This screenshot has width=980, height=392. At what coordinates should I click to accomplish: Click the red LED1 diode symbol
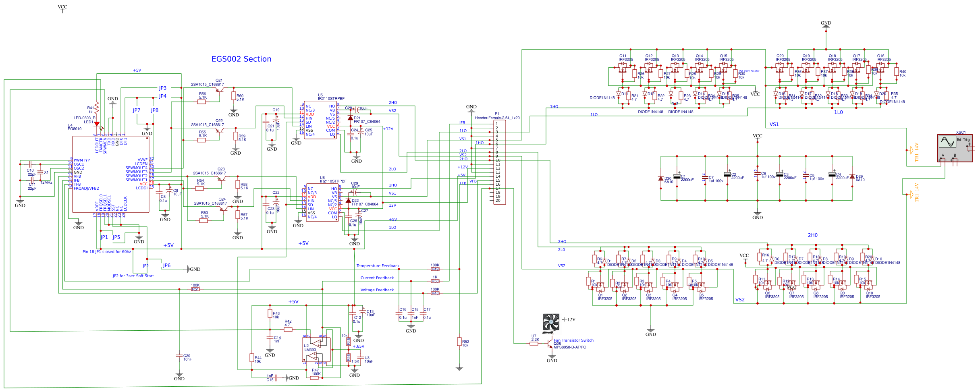point(97,124)
